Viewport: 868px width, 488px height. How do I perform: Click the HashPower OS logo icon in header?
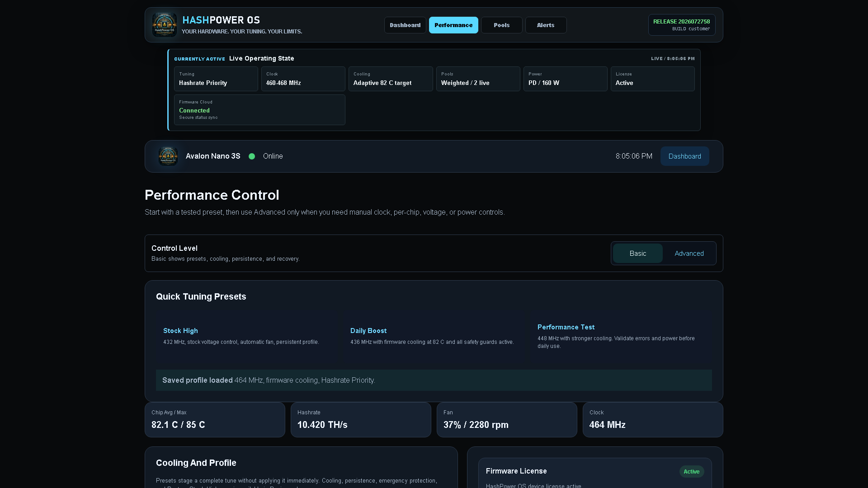(x=164, y=25)
